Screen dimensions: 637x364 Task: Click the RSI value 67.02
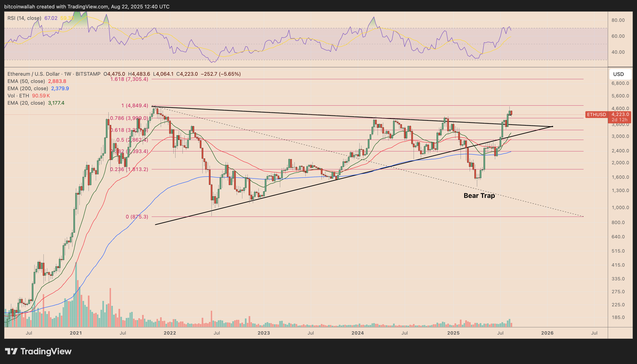[51, 18]
